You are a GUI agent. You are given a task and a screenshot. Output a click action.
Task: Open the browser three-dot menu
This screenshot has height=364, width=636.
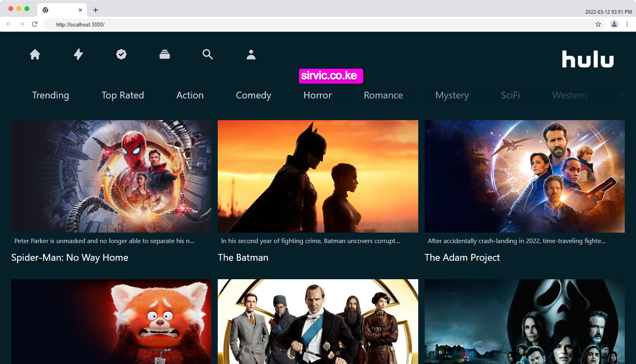627,24
